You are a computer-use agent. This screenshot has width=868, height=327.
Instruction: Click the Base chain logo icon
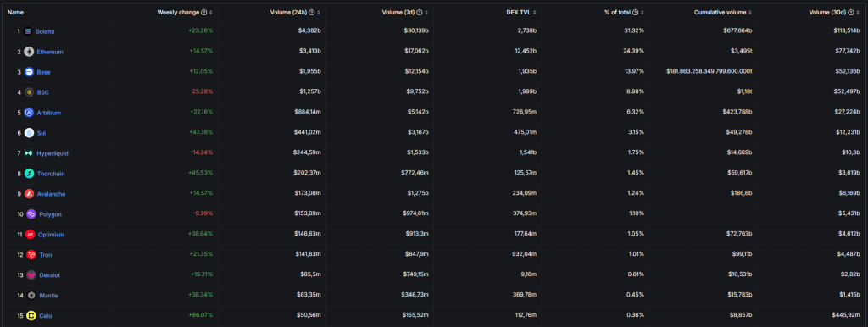tap(30, 72)
